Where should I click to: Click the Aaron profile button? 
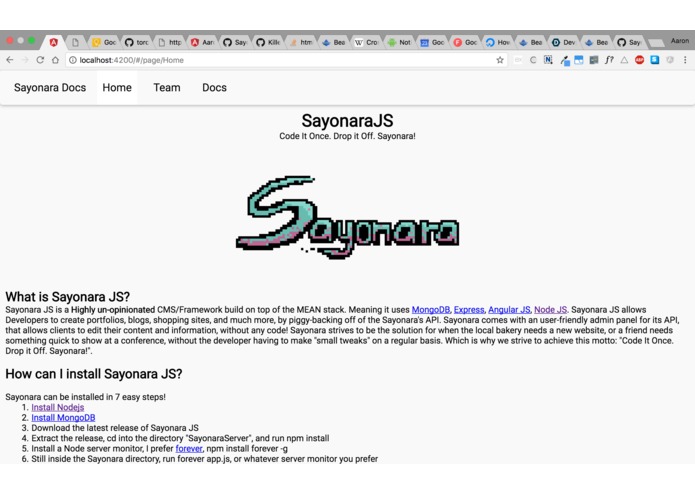point(679,41)
